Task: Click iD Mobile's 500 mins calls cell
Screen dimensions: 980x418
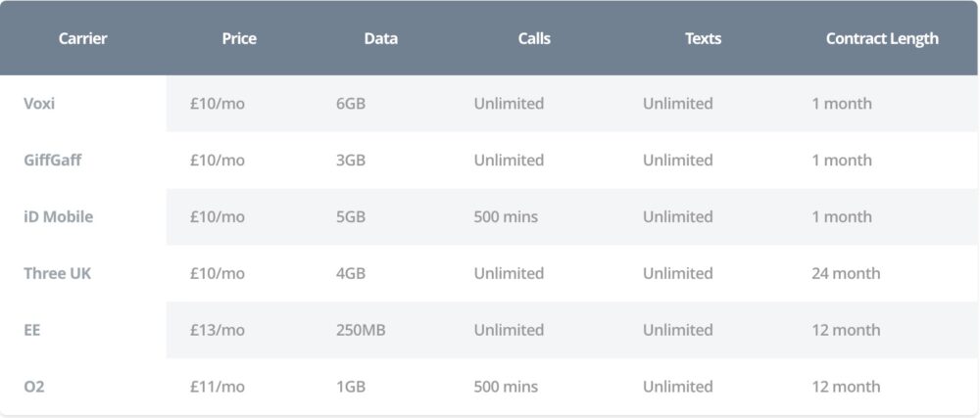Action: click(x=506, y=217)
